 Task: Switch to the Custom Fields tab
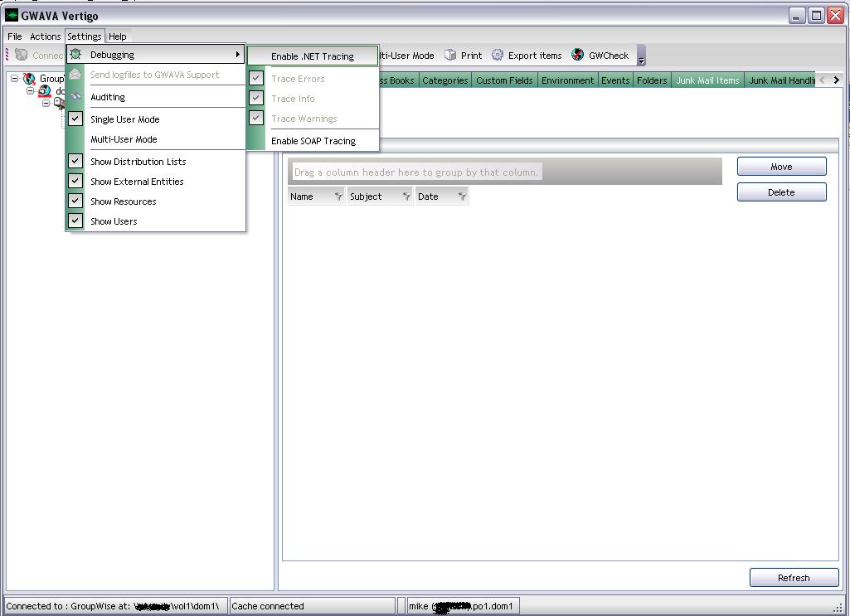[504, 80]
